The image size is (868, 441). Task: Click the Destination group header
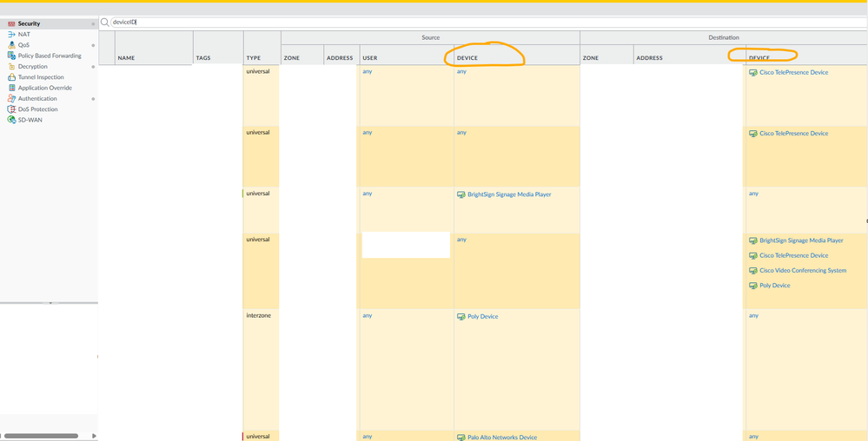724,37
